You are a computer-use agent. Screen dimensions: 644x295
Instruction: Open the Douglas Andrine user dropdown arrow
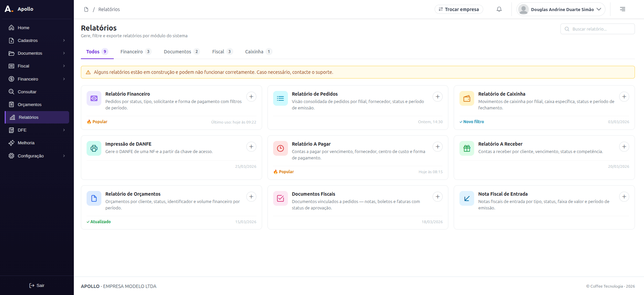pyautogui.click(x=599, y=9)
